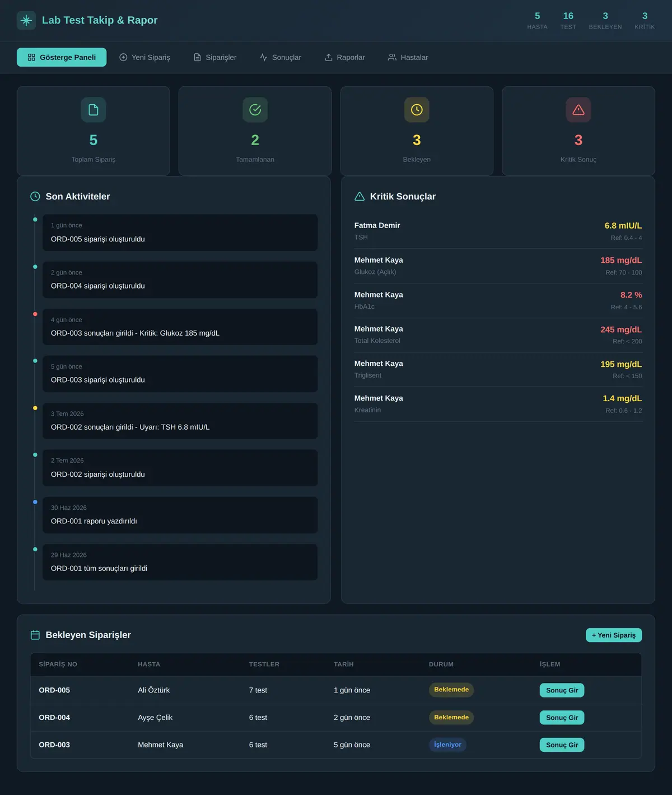The width and height of the screenshot is (672, 795).
Task: Click the Fatma Demir TSH critical result
Action: click(498, 231)
